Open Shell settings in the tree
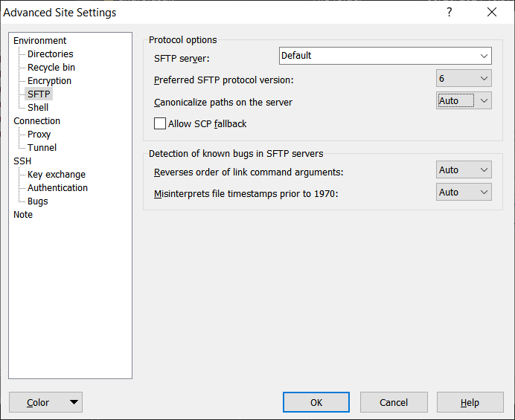The height and width of the screenshot is (420, 515). (38, 108)
